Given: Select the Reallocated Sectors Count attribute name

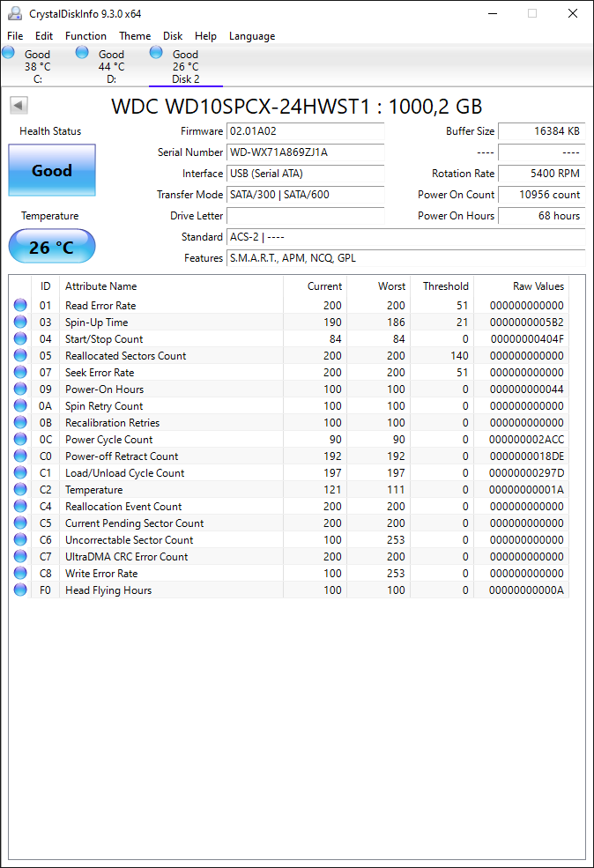Looking at the screenshot, I should pyautogui.click(x=126, y=355).
